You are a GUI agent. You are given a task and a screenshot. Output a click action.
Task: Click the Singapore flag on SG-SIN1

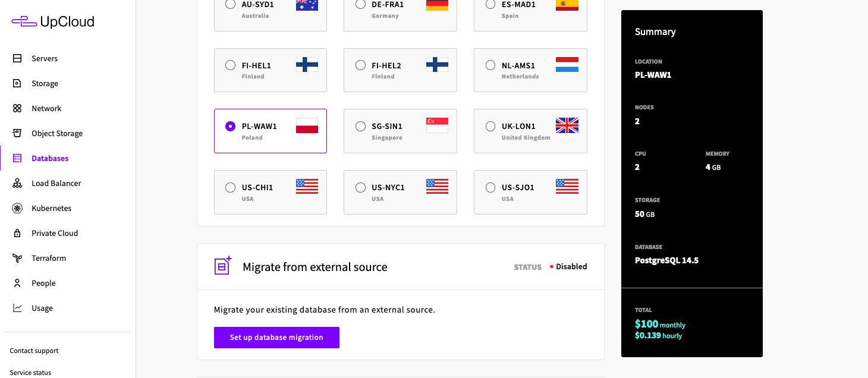tap(437, 125)
